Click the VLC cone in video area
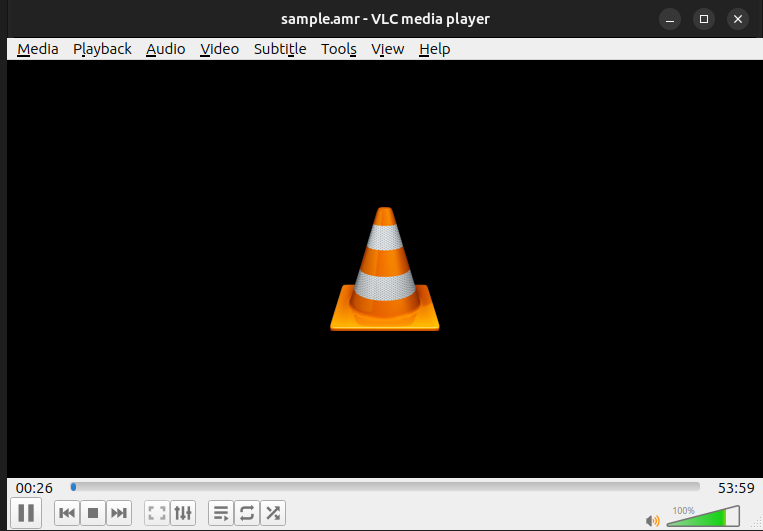Image resolution: width=763 pixels, height=531 pixels. click(x=384, y=269)
